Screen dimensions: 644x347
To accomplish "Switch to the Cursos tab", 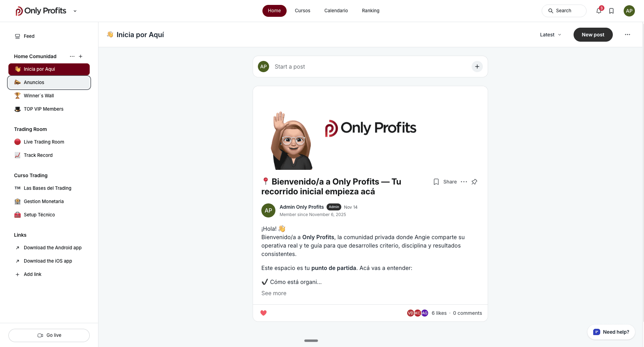I will [302, 11].
